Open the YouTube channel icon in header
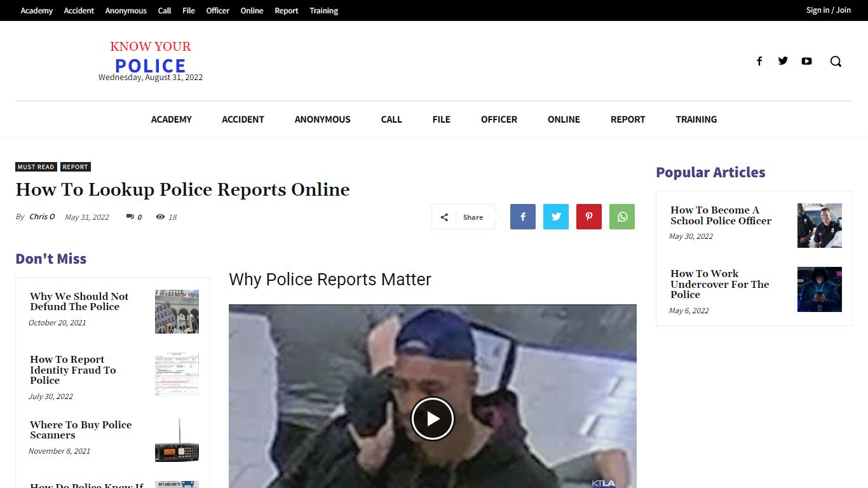 (x=806, y=61)
